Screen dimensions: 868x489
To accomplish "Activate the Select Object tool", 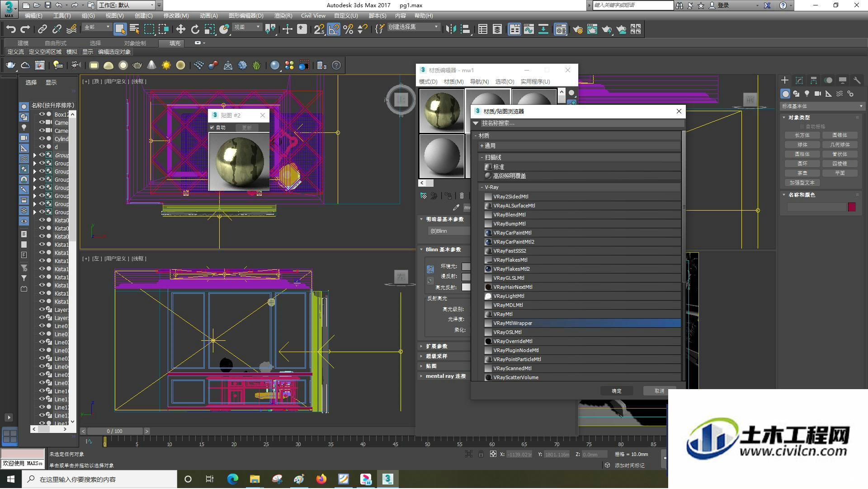I will 120,29.
